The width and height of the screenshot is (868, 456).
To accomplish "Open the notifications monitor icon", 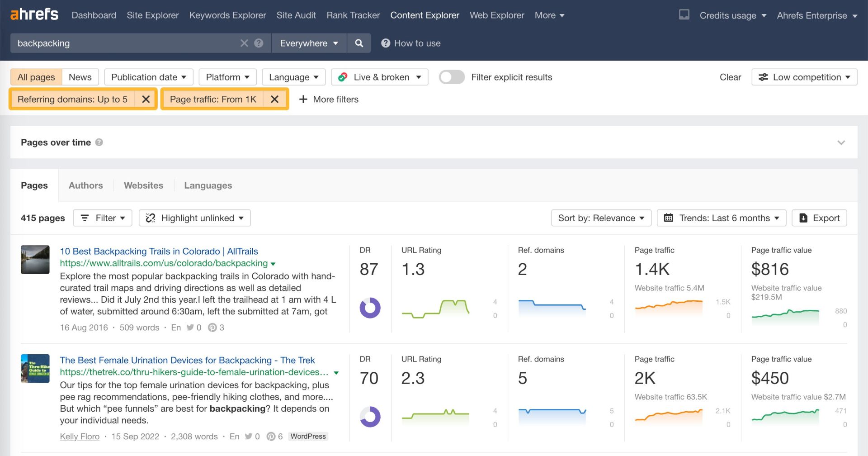I will [x=684, y=15].
